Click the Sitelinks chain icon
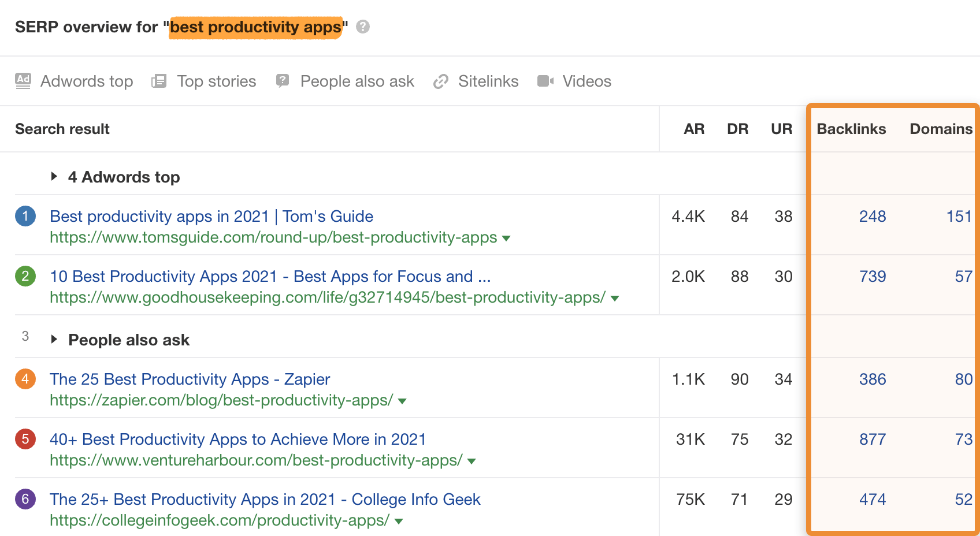 point(441,81)
